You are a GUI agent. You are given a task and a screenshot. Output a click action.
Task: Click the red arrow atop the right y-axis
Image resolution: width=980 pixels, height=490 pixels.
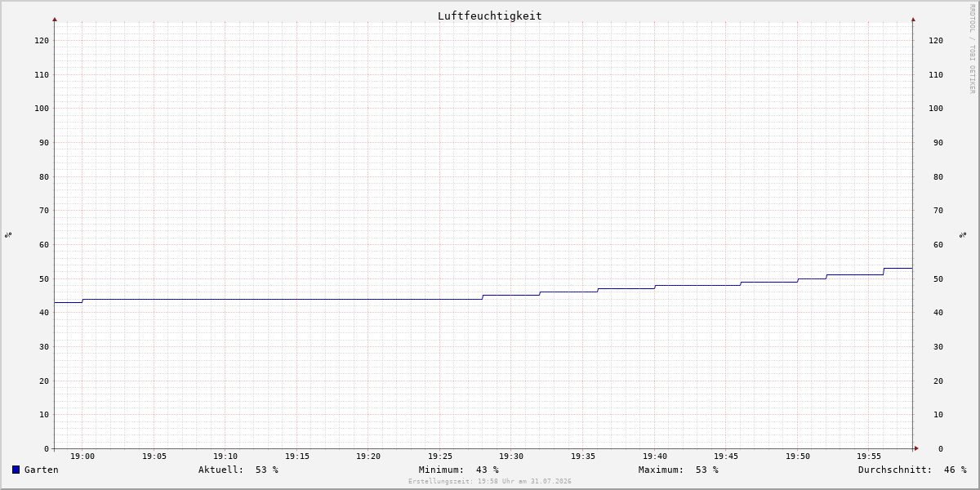point(913,19)
